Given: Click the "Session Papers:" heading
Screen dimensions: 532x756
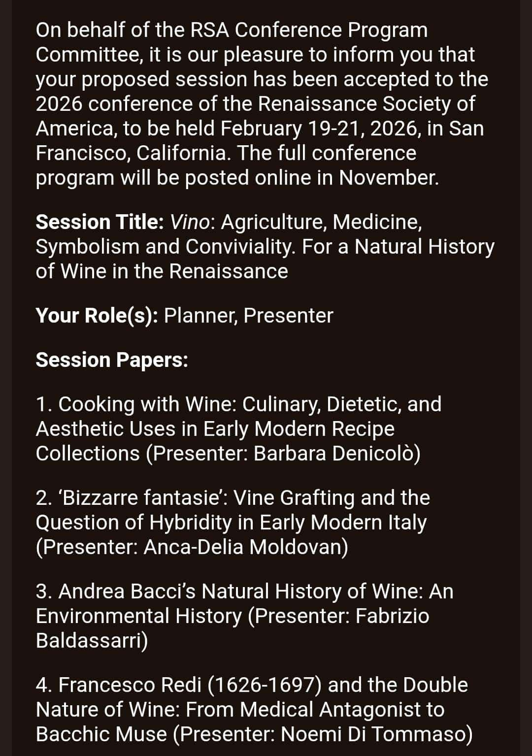Looking at the screenshot, I should [x=112, y=360].
